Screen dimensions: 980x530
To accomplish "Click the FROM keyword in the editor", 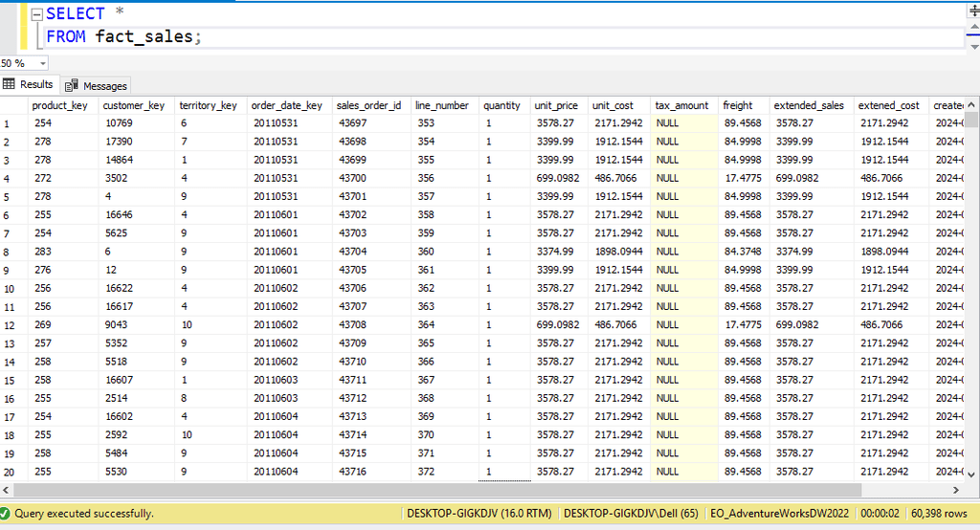I will [x=66, y=37].
